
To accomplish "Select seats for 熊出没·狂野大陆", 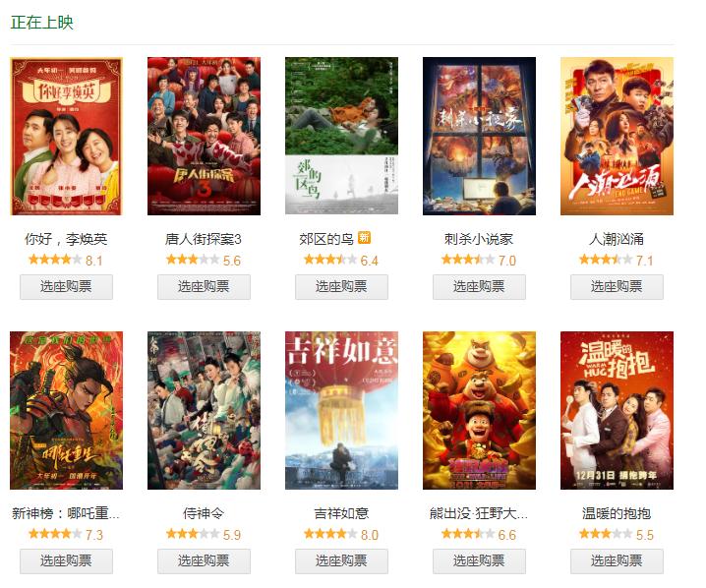I will [479, 561].
